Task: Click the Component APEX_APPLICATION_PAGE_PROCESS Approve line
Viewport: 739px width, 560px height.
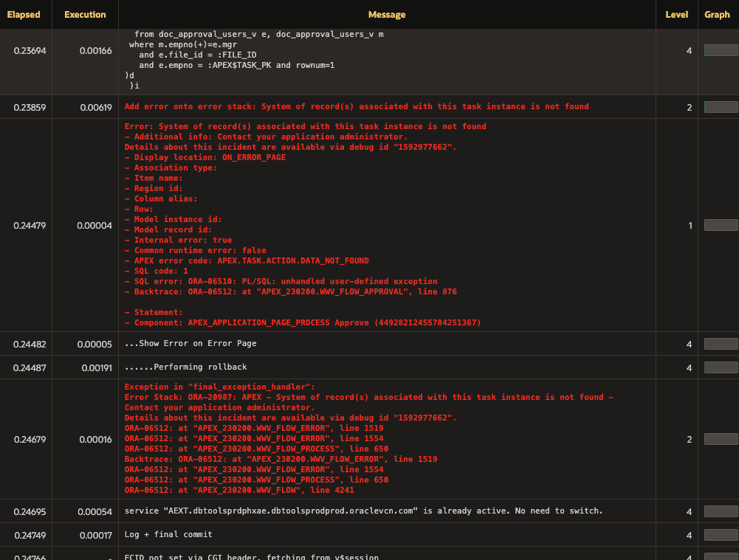Action: [303, 322]
